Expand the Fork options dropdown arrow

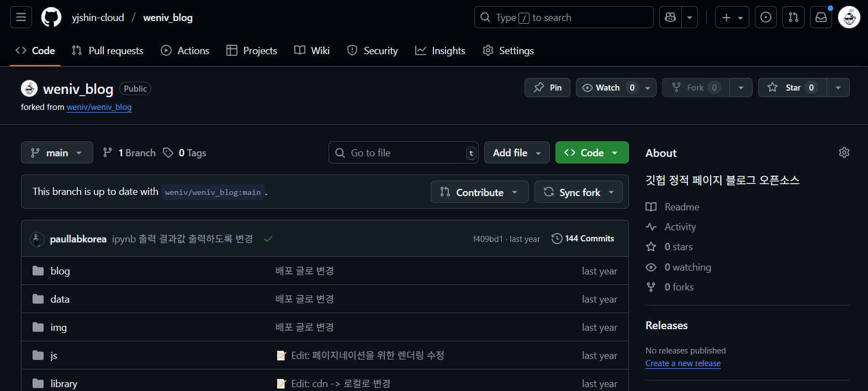click(741, 88)
